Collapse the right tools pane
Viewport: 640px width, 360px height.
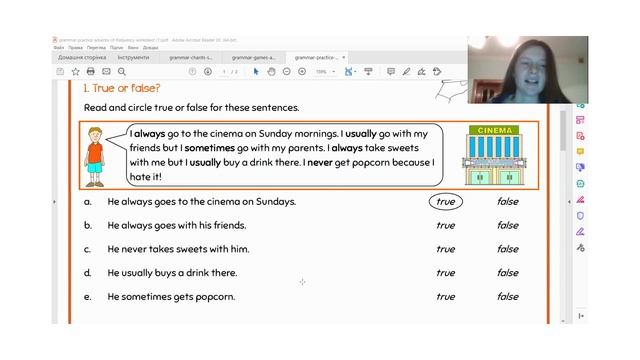(581, 316)
